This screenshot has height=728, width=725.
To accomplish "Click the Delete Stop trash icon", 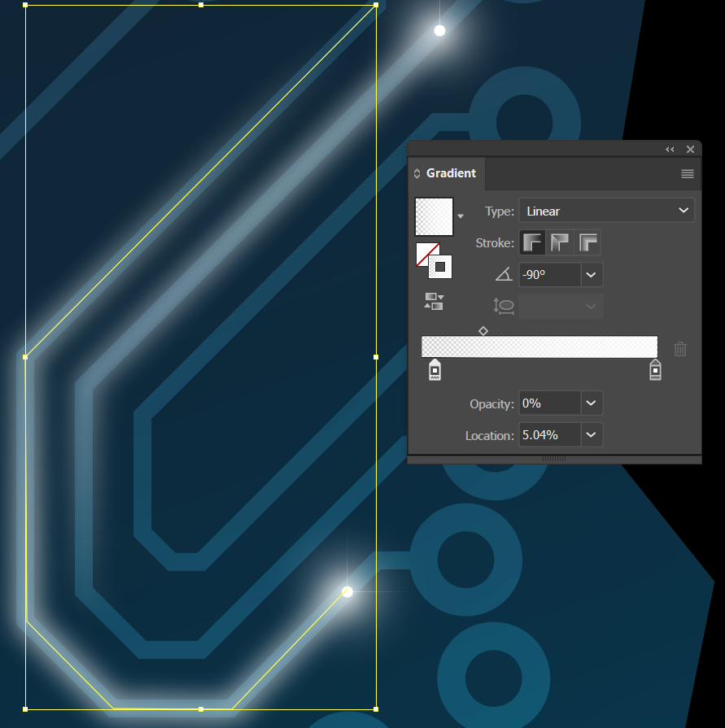I will [680, 349].
